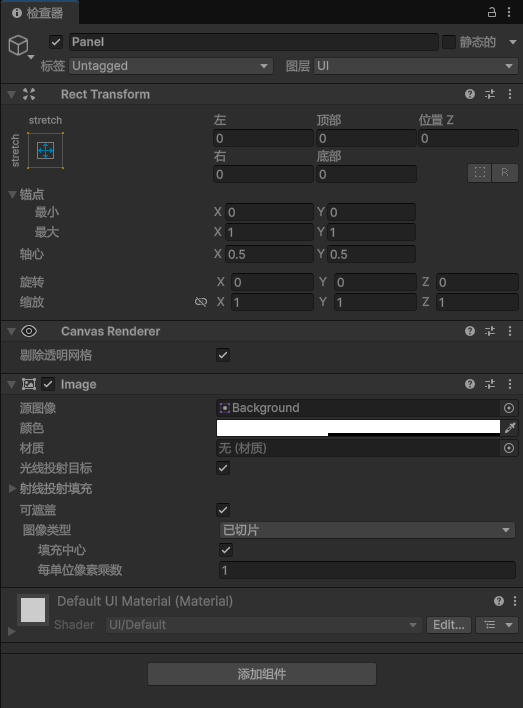Click the stretch anchor preset icon

(x=45, y=150)
